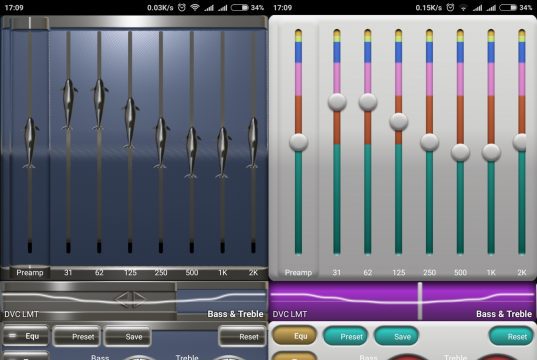Click the horizontal scroll thumb above blue equalizer

tap(30, 23)
